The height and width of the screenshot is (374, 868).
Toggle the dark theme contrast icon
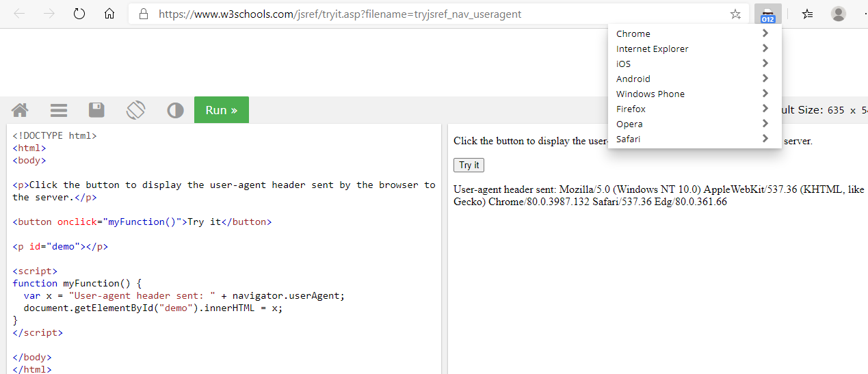click(x=175, y=110)
